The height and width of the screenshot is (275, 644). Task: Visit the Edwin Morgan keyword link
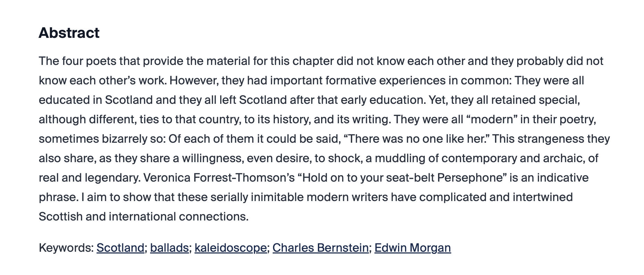pos(412,248)
